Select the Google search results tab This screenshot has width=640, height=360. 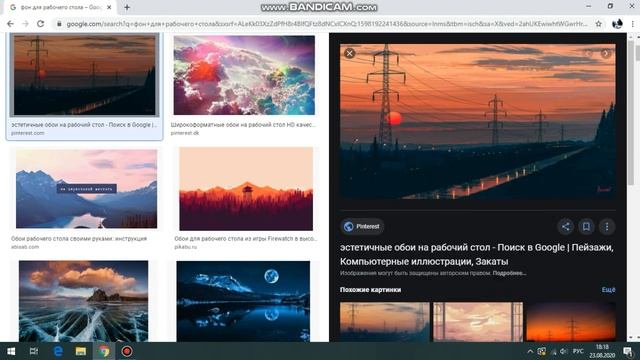(x=60, y=7)
